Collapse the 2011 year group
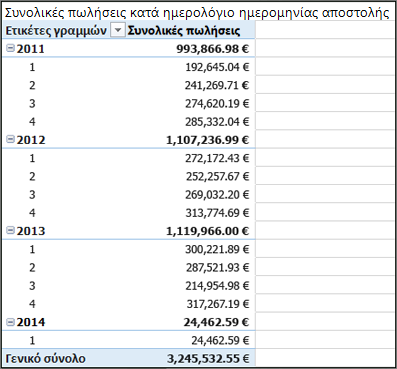 [x=11, y=49]
